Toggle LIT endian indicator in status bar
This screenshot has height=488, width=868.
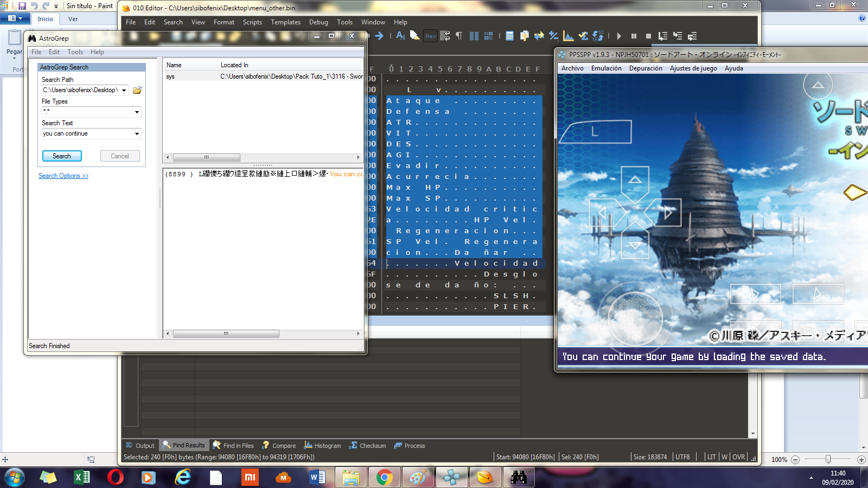(x=712, y=457)
